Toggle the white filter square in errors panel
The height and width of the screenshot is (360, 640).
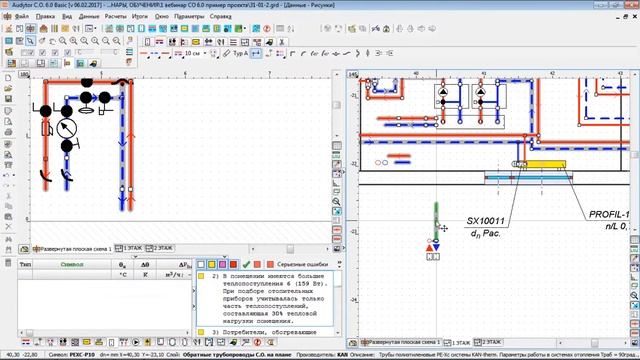pyautogui.click(x=201, y=264)
